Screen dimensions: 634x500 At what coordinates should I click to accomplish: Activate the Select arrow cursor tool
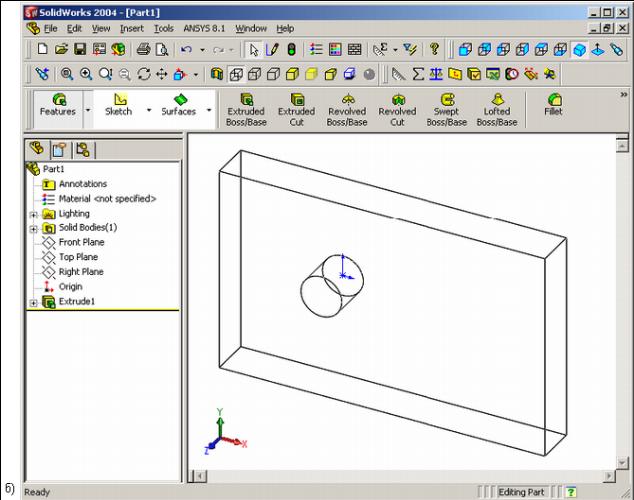[x=254, y=50]
